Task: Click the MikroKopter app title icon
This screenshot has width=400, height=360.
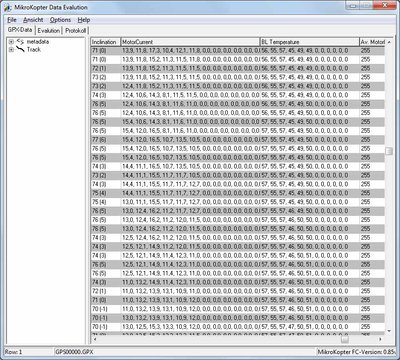Action: click(8, 8)
